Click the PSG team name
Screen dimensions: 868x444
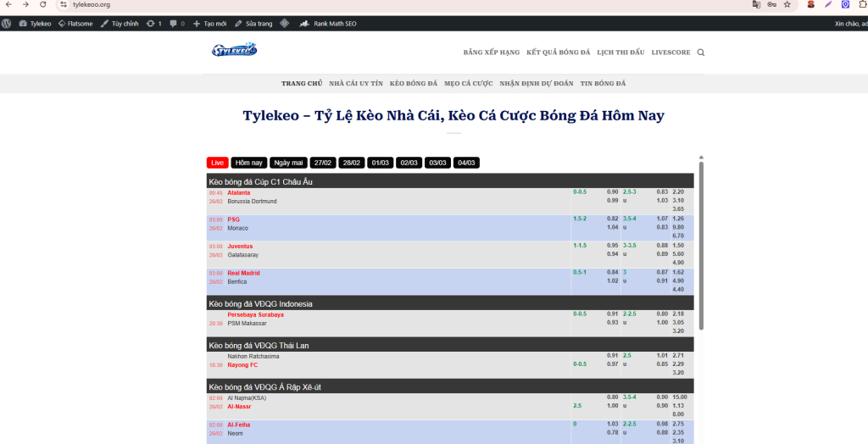[234, 219]
